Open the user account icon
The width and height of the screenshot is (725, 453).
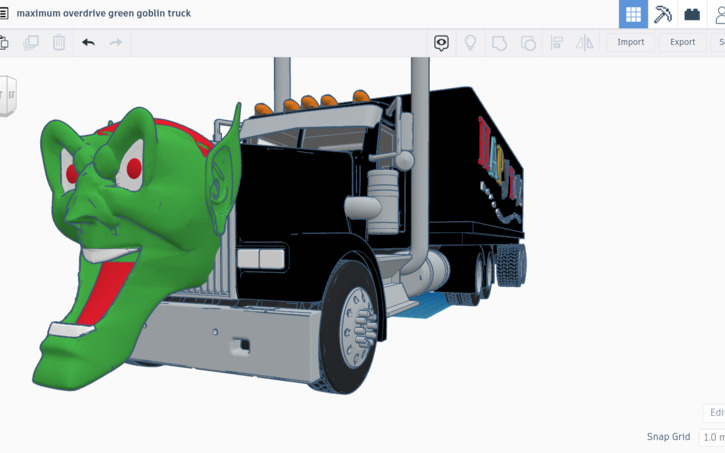click(x=719, y=14)
